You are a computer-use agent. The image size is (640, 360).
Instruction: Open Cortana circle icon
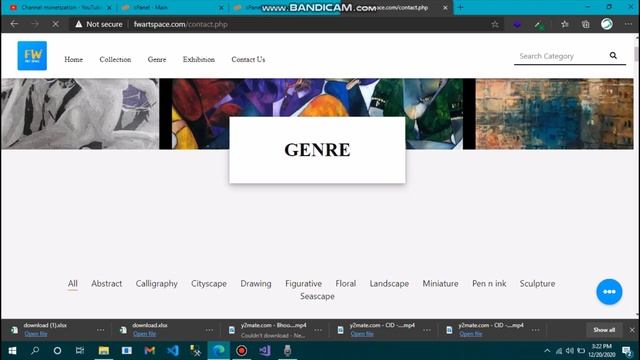click(x=57, y=351)
